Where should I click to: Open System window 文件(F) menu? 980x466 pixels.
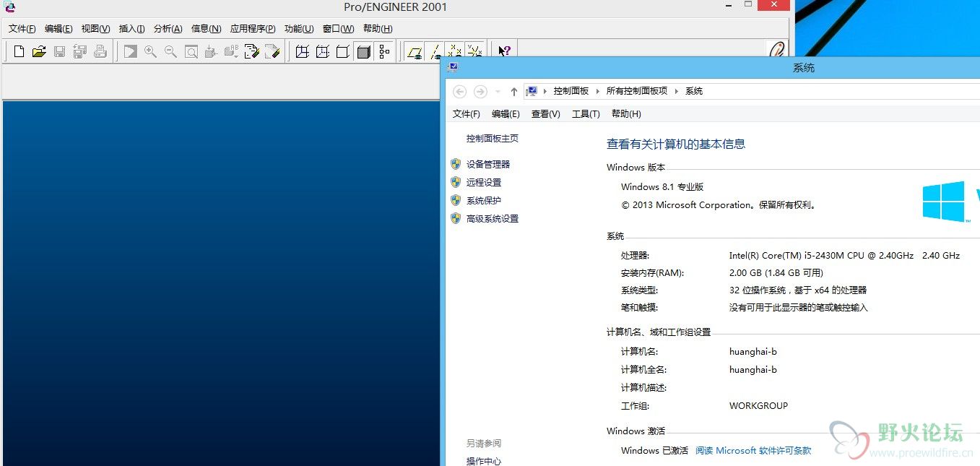click(x=467, y=114)
